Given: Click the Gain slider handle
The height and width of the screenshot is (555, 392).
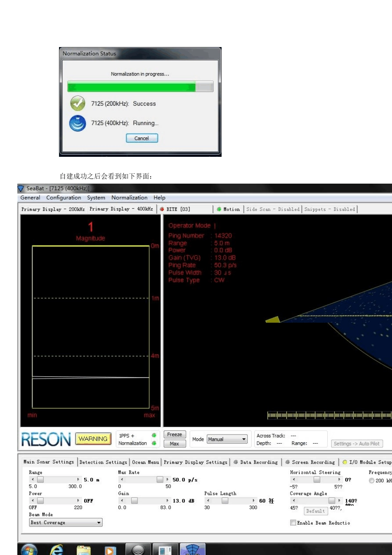Looking at the screenshot, I should pyautogui.click(x=134, y=501).
